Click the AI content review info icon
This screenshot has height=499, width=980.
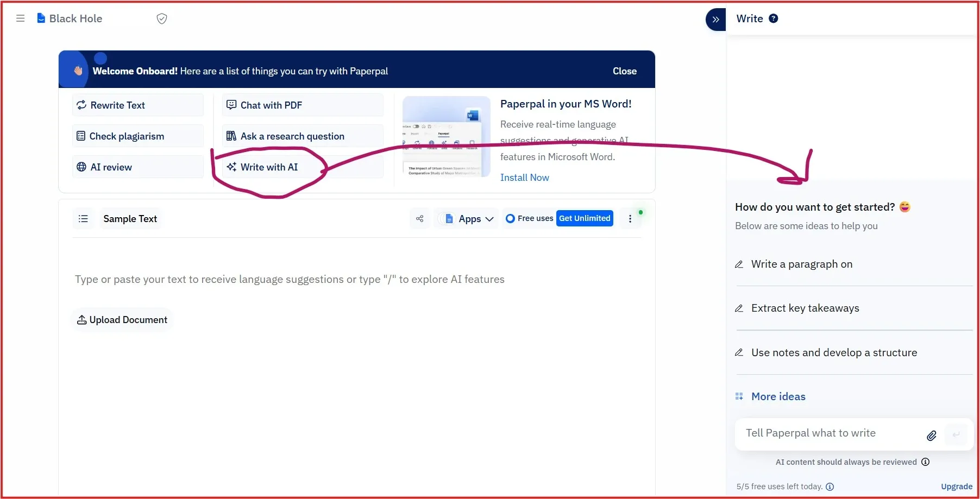point(926,462)
